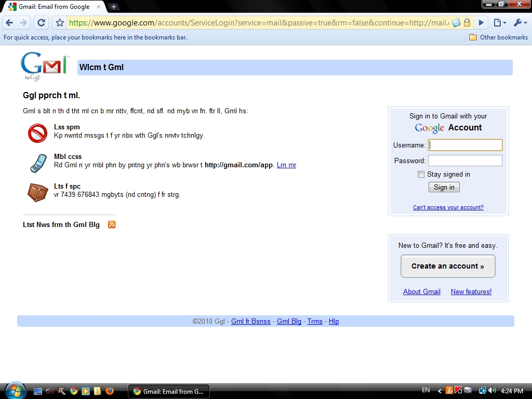Viewport: 532px width, 399px height.
Task: Click into the Password field
Action: click(465, 161)
